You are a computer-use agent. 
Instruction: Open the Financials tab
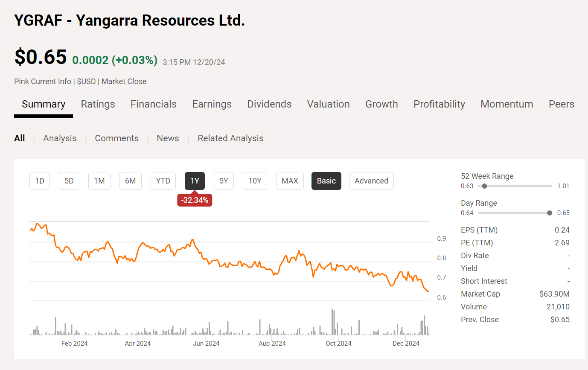[x=153, y=104]
